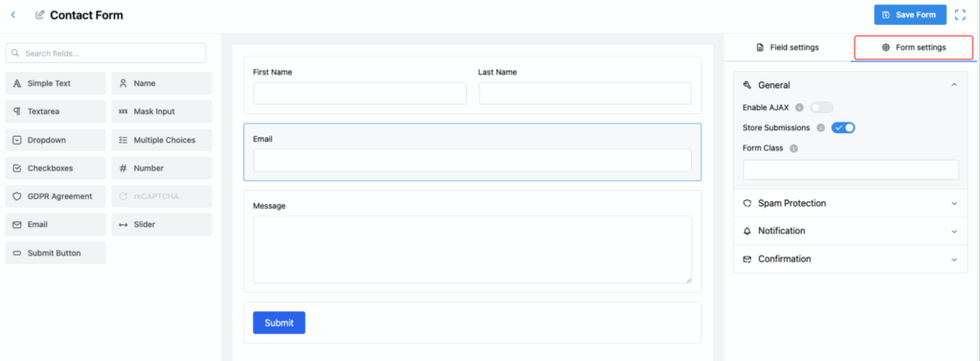This screenshot has height=361, width=980.
Task: Click the Submit Button field icon
Action: (17, 254)
